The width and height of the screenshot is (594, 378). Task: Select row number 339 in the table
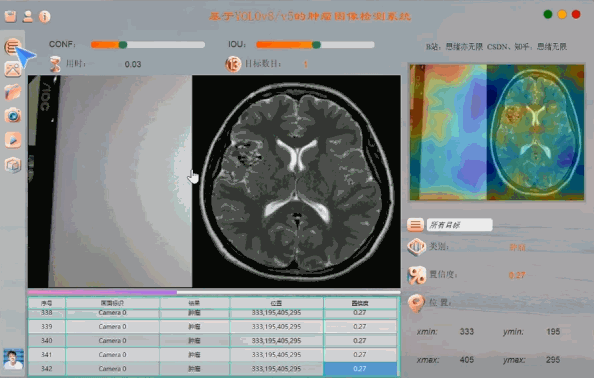click(x=47, y=326)
